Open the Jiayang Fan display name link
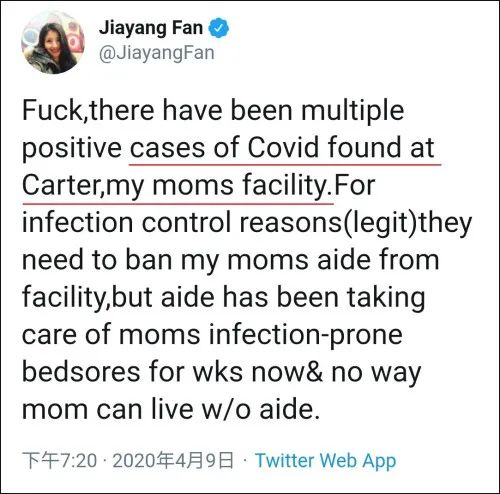 (151, 28)
